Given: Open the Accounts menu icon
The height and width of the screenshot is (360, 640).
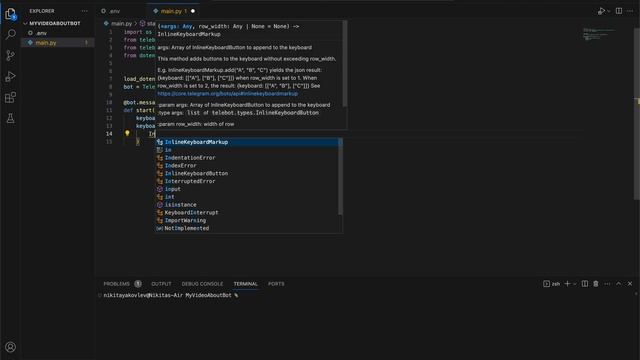Looking at the screenshot, I should pyautogui.click(x=10, y=347).
